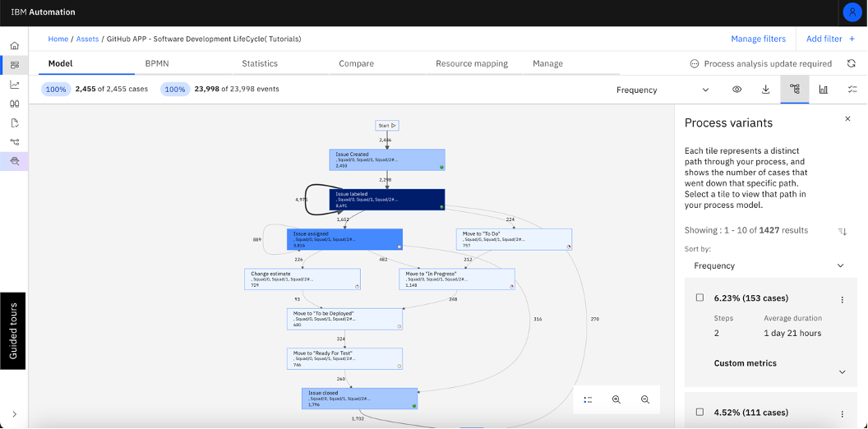Expand the Custom metrics section
The image size is (868, 429).
tap(842, 372)
